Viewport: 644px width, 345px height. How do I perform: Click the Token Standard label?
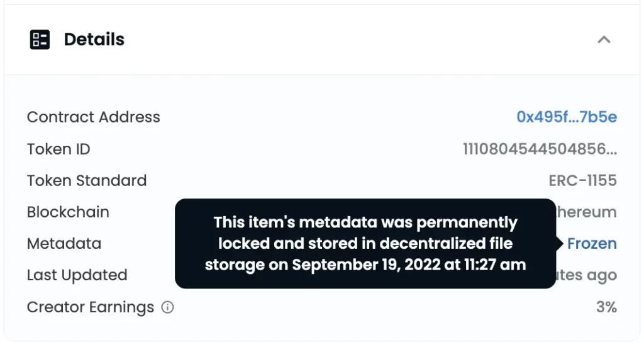[x=87, y=180]
